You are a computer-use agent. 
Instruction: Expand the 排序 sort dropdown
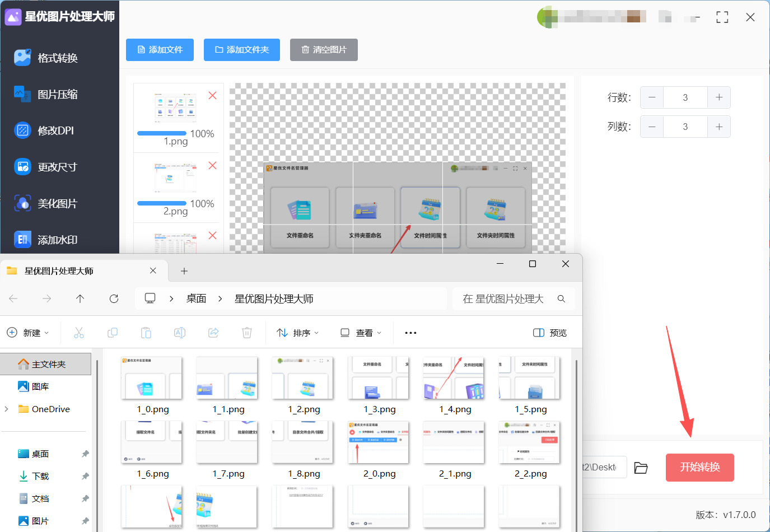(298, 333)
